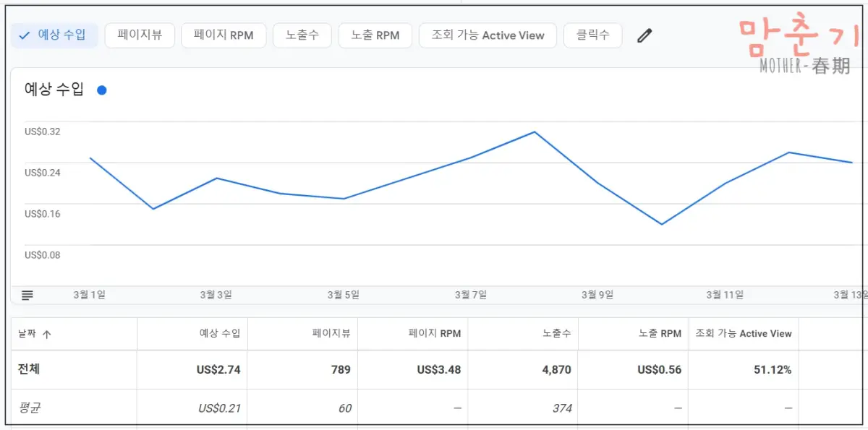Click the 평균 average row
This screenshot has width=868, height=430.
tap(30, 407)
